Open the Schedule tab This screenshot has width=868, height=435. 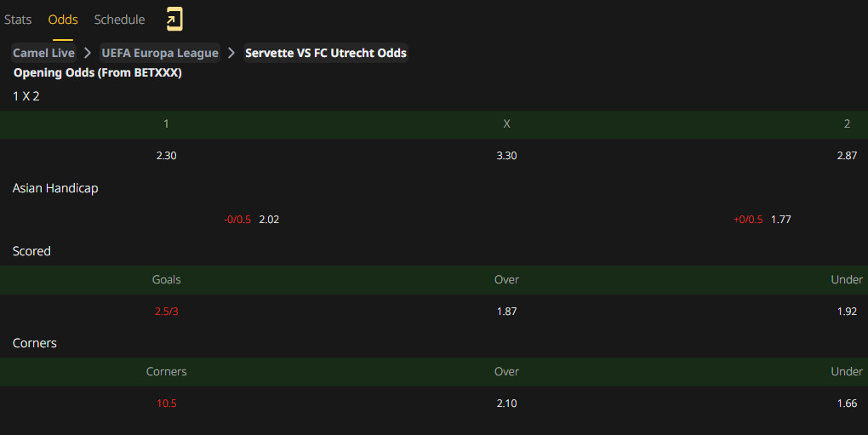[120, 20]
